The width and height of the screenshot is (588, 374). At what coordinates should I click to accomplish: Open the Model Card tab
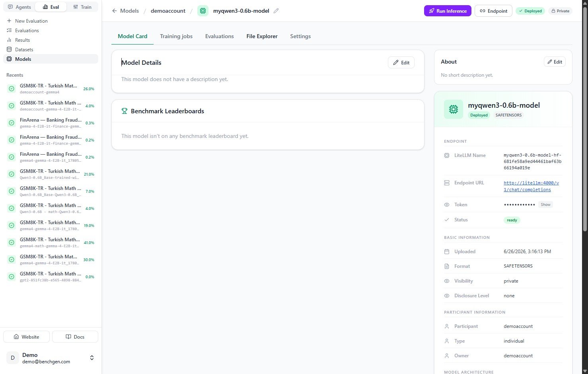[x=132, y=36]
